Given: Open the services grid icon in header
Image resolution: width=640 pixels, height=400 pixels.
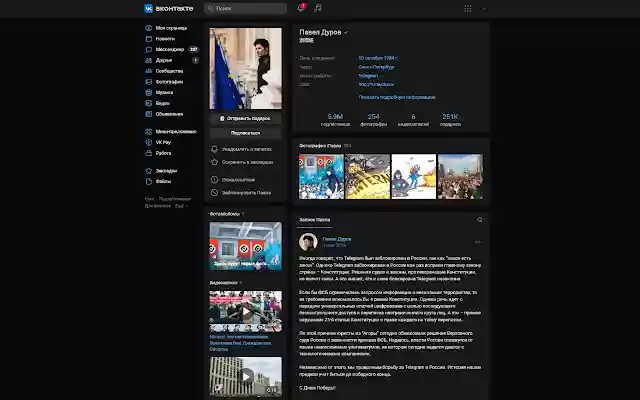Looking at the screenshot, I should click(x=468, y=9).
